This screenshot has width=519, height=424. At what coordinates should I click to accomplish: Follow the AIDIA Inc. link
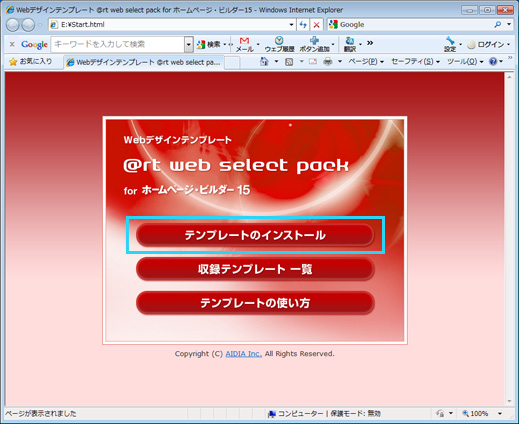click(244, 354)
